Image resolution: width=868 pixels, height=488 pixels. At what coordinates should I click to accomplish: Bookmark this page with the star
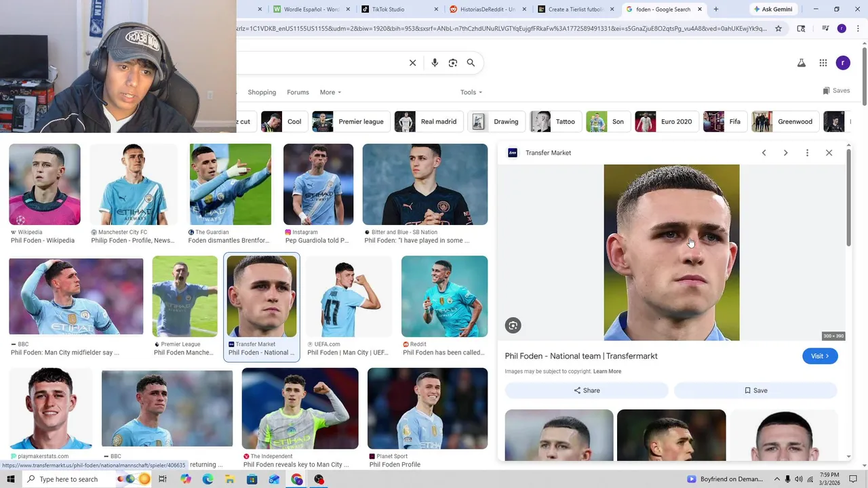coord(778,28)
